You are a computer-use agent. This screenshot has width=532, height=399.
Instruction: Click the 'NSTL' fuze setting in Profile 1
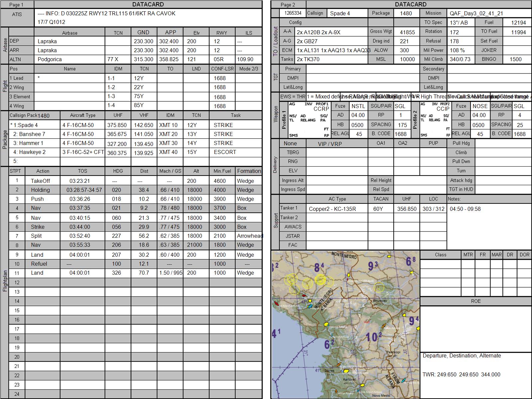point(358,106)
